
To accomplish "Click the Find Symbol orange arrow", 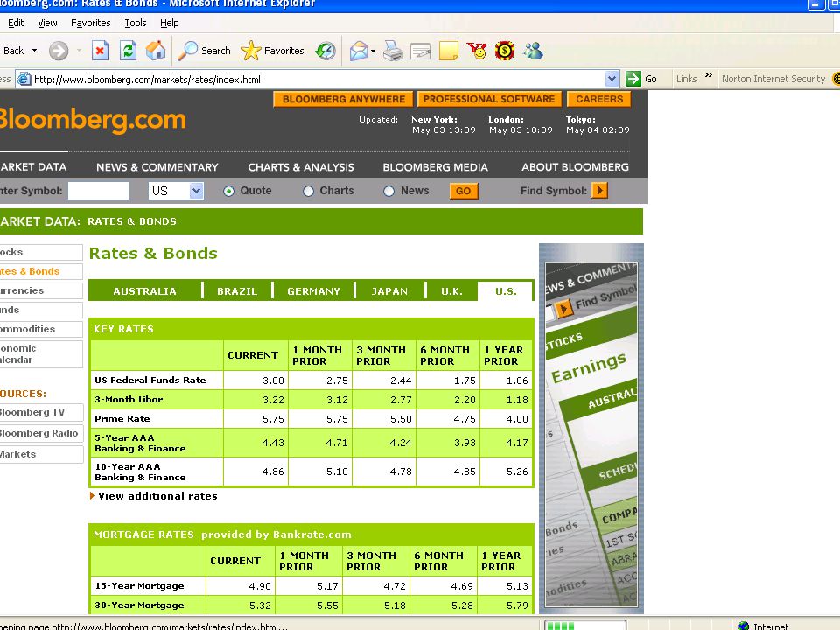I will 599,190.
